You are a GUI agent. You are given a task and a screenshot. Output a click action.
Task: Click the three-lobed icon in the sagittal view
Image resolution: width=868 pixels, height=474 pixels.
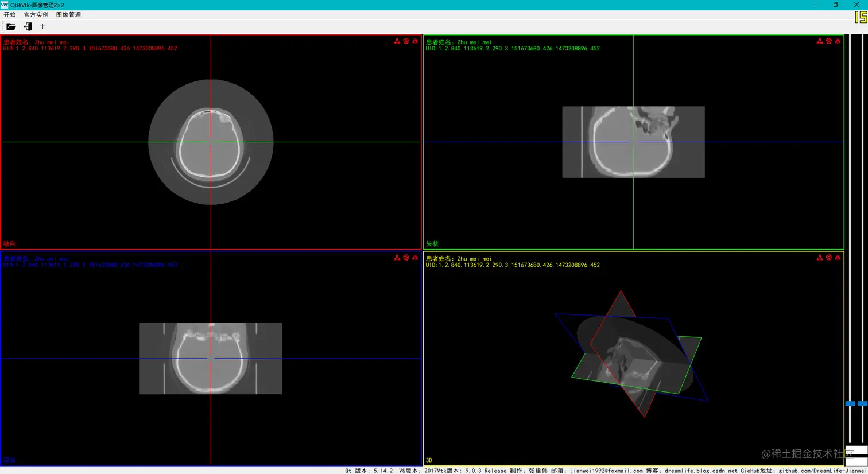point(819,41)
